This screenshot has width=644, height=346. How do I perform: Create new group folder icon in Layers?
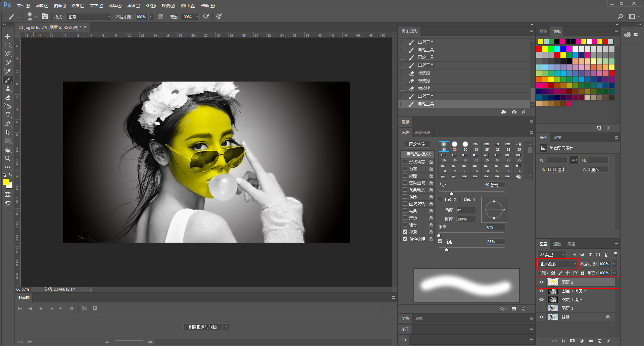[x=591, y=341]
